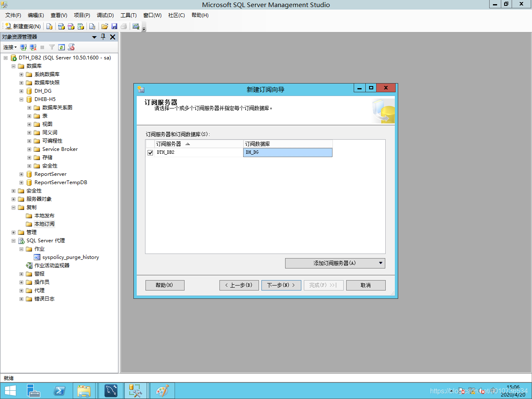Click the 下一步(N) next button
The width and height of the screenshot is (532, 399).
[281, 285]
